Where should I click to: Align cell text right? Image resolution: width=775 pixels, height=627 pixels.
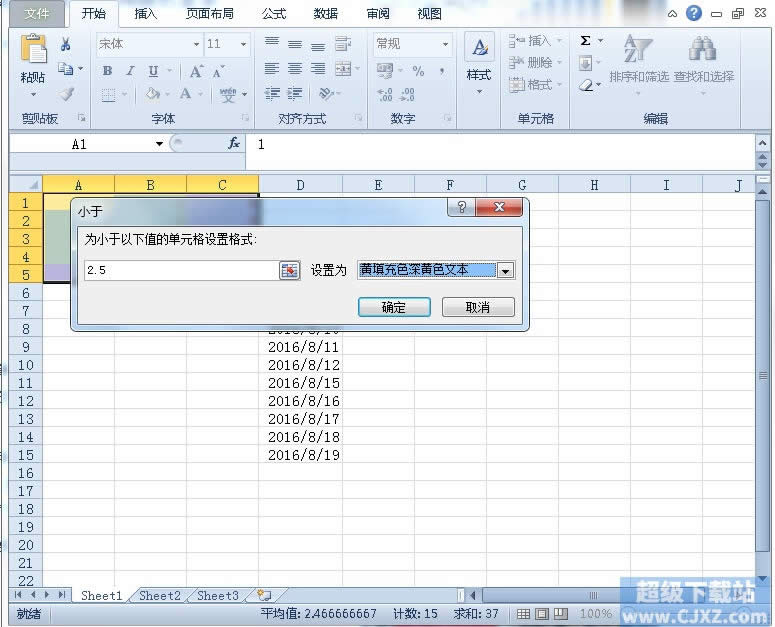pyautogui.click(x=318, y=68)
